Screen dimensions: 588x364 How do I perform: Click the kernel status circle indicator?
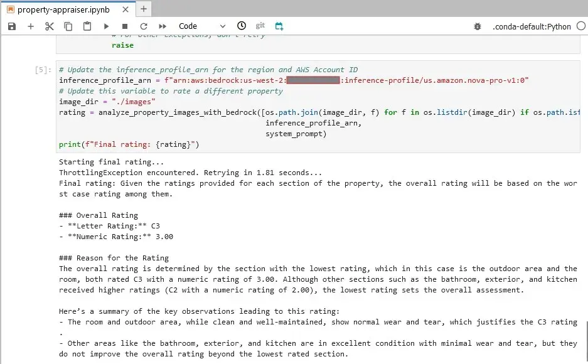coord(581,26)
